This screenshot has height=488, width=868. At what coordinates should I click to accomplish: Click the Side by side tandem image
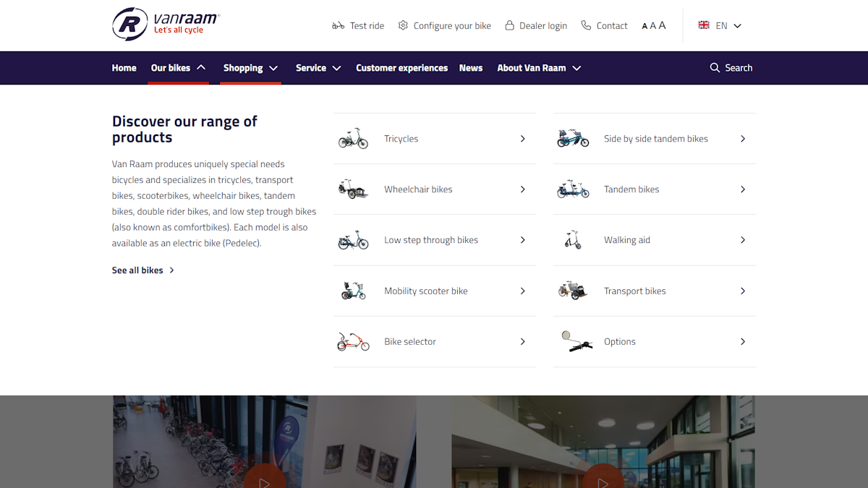point(573,138)
